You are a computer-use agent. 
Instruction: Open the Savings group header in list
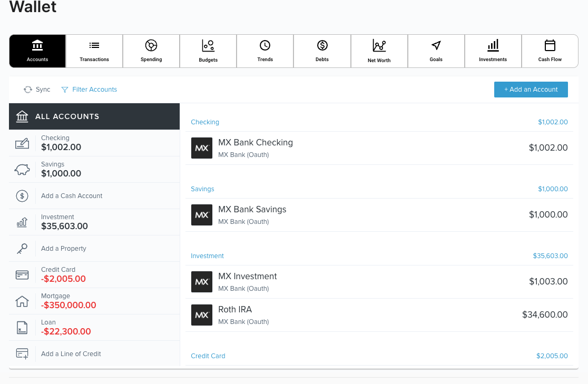click(x=202, y=189)
